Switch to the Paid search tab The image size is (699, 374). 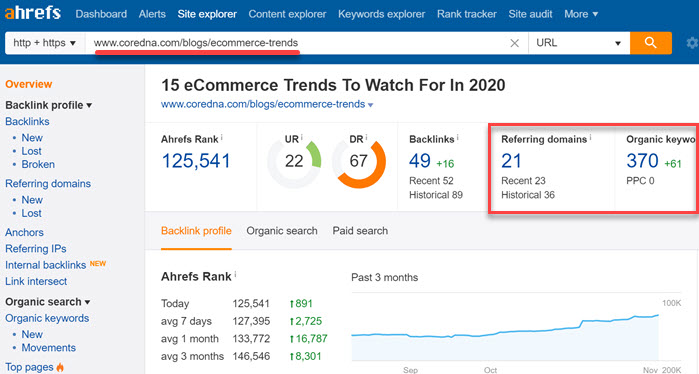tap(360, 231)
